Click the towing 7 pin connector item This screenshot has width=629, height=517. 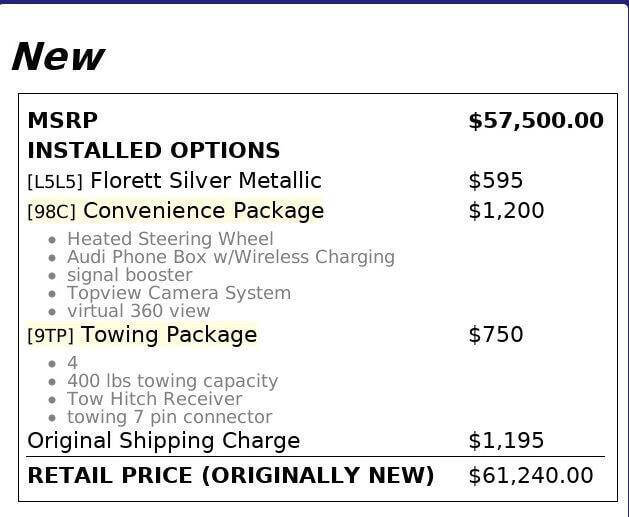coord(169,417)
